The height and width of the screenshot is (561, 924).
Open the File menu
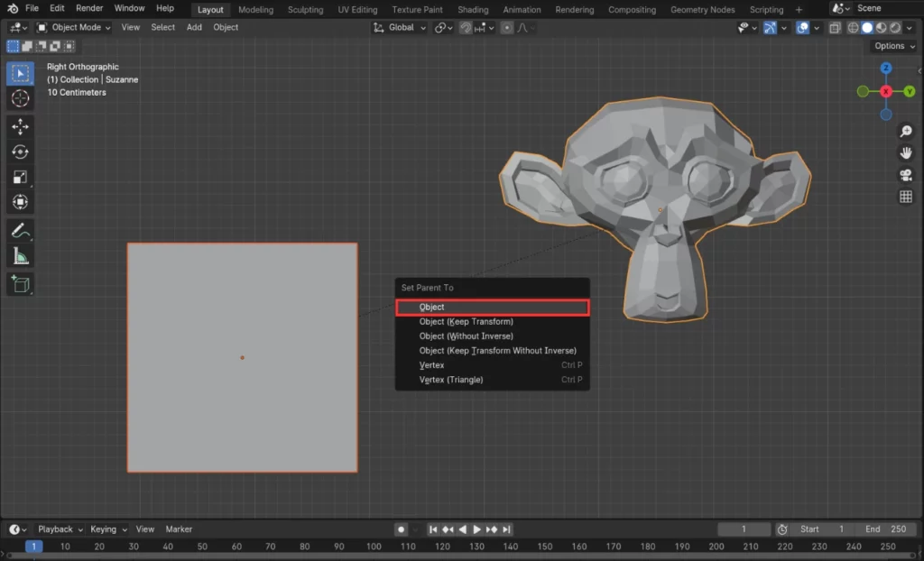(x=32, y=8)
